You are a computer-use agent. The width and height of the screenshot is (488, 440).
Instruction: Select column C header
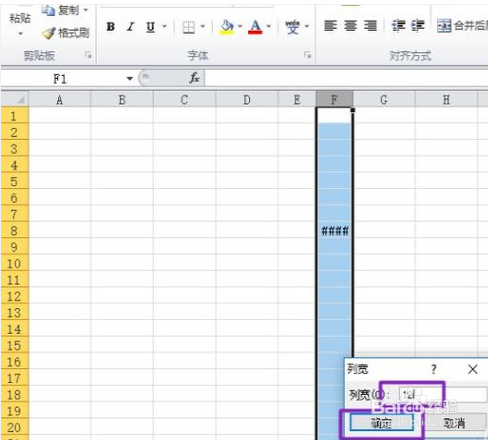coord(184,100)
